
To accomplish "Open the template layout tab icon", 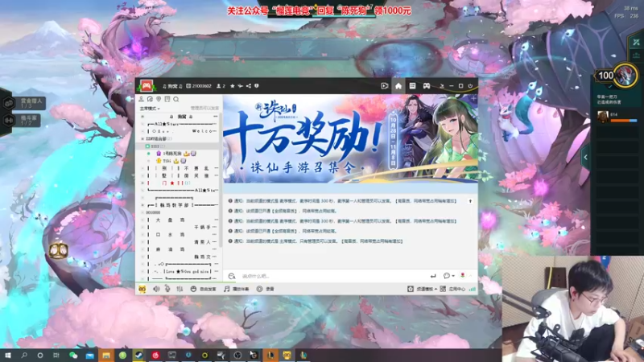I will tap(412, 86).
